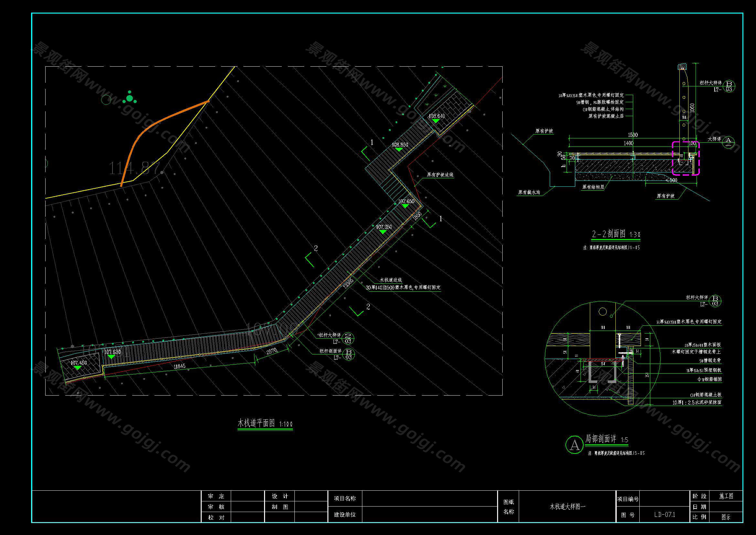Image resolution: width=756 pixels, height=535 pixels.
Task: Select the 木栈道平面图 plan title
Action: (x=256, y=423)
